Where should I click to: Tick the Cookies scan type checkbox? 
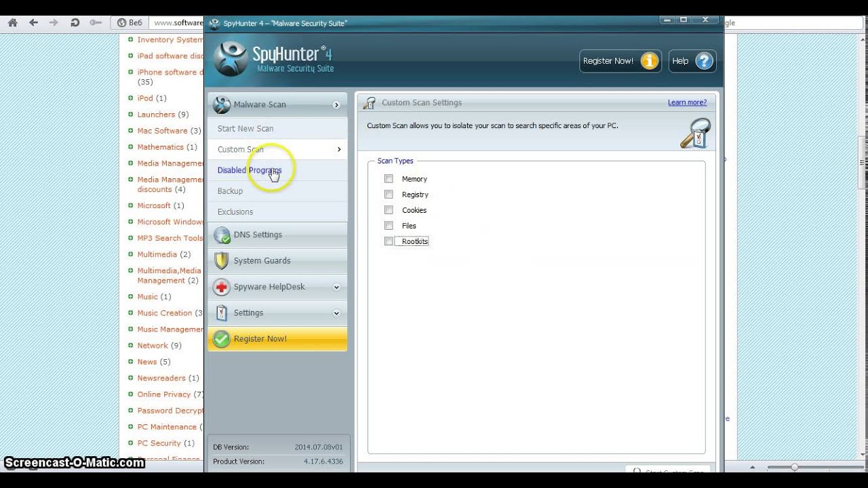389,210
